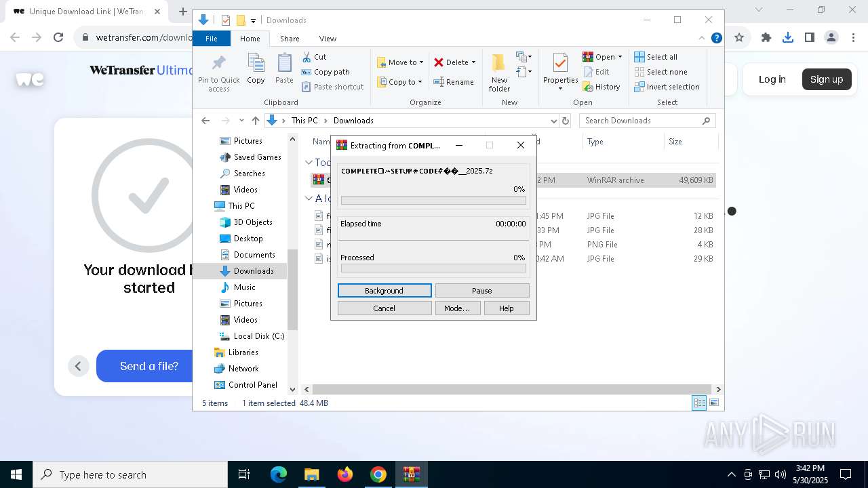Open the Windows Start menu

pos(16,474)
